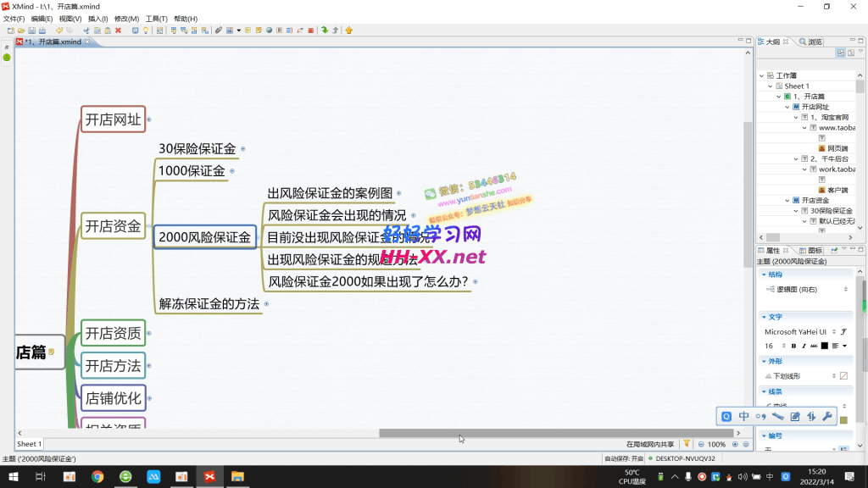Screen dimensions: 868x488
Task: Click the Paste toolbar icon
Action: click(x=108, y=30)
